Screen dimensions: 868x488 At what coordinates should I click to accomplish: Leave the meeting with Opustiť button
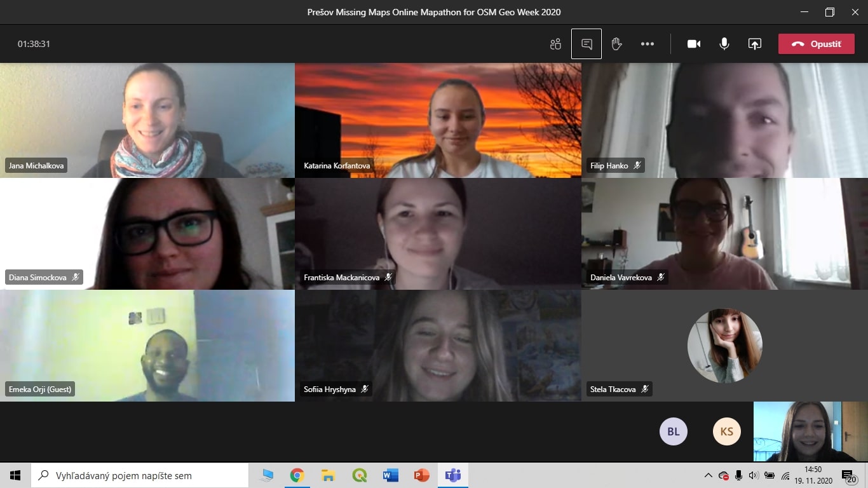click(x=817, y=44)
